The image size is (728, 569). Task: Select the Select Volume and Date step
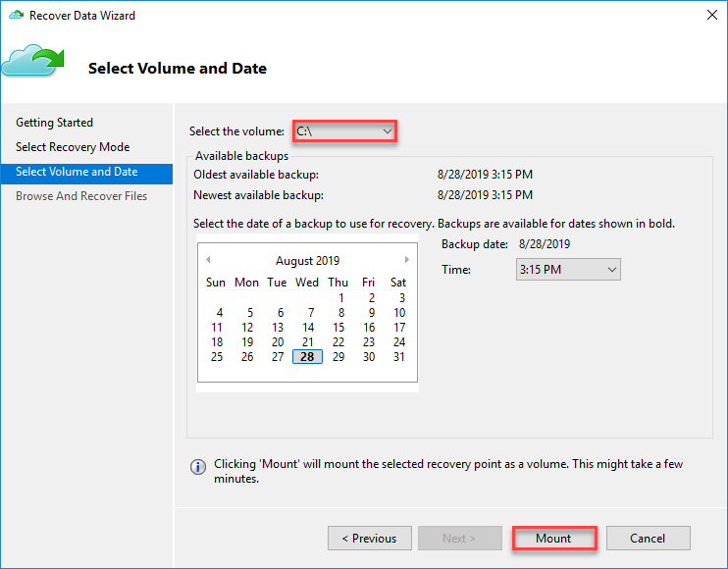(77, 172)
